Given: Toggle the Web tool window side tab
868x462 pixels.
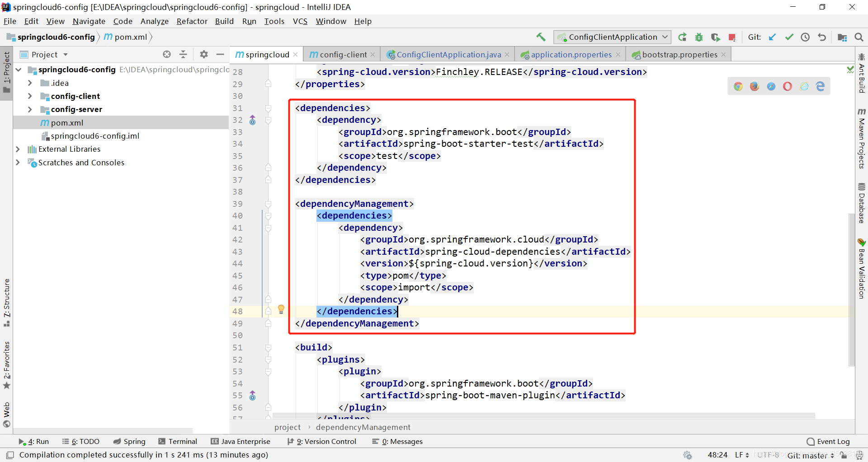Looking at the screenshot, I should [x=6, y=415].
